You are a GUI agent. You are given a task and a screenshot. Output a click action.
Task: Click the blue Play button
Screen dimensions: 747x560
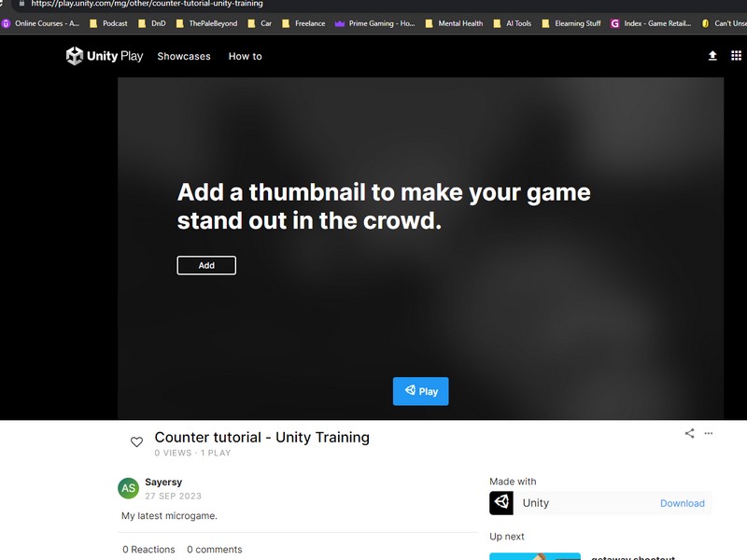tap(421, 391)
